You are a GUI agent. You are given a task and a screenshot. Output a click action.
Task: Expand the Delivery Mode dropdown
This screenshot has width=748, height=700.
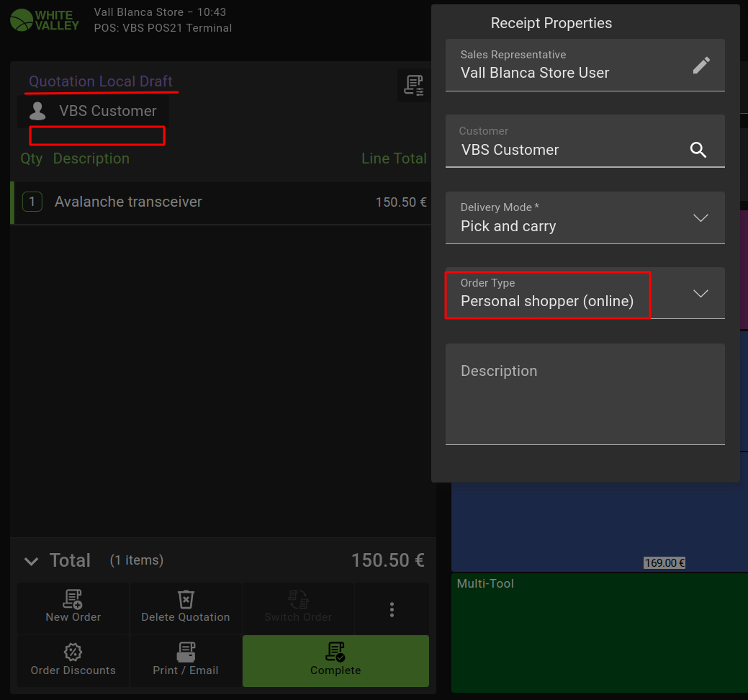point(700,217)
